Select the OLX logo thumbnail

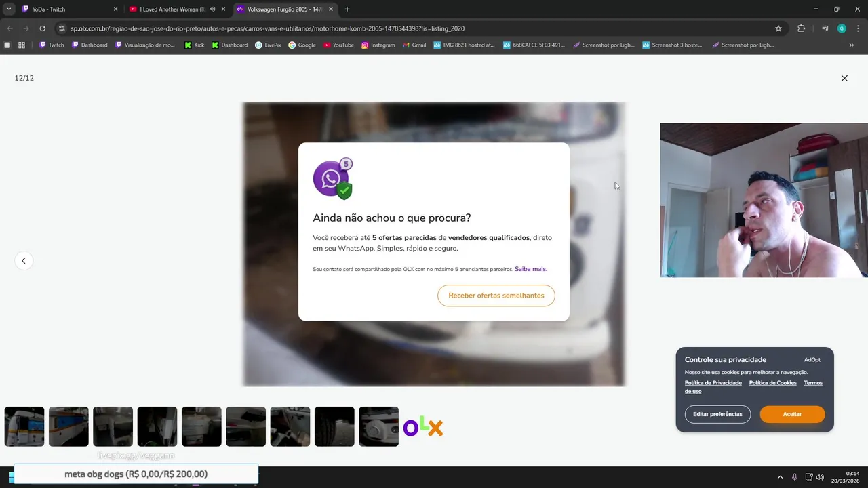423,426
